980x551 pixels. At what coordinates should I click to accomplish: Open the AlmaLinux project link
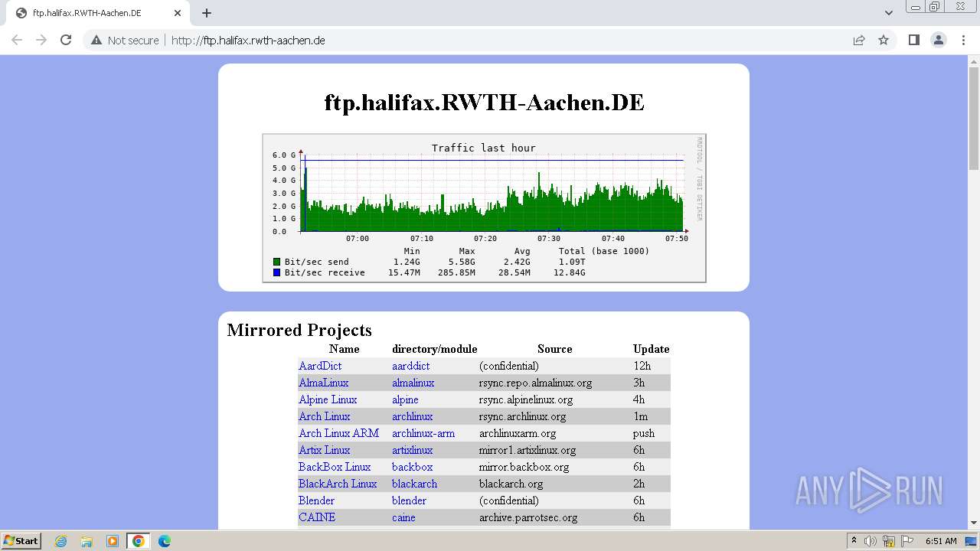[x=324, y=383]
